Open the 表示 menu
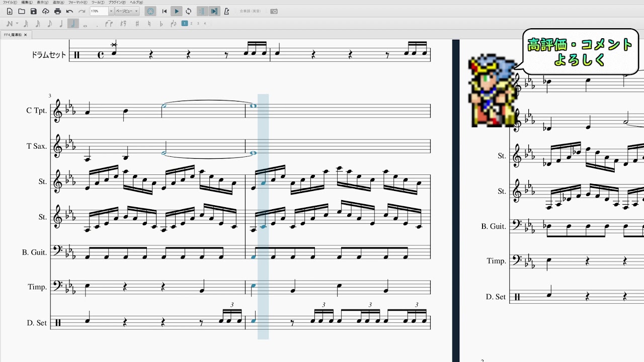Viewport: 644px width, 362px height. click(x=42, y=3)
